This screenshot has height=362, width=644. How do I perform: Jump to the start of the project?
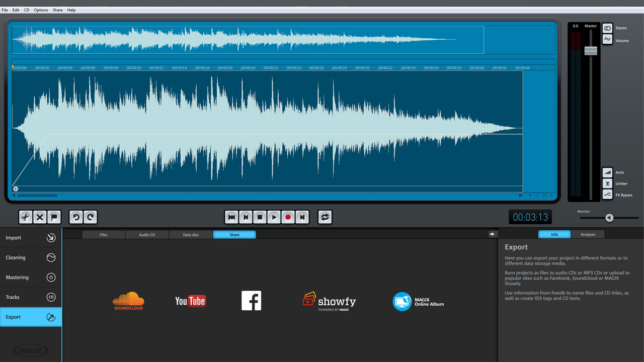[x=231, y=217]
